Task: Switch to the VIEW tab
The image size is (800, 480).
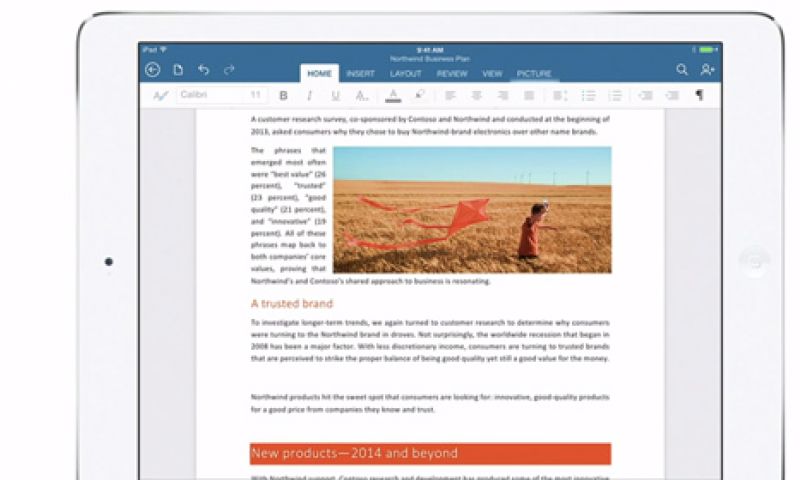Action: tap(492, 74)
